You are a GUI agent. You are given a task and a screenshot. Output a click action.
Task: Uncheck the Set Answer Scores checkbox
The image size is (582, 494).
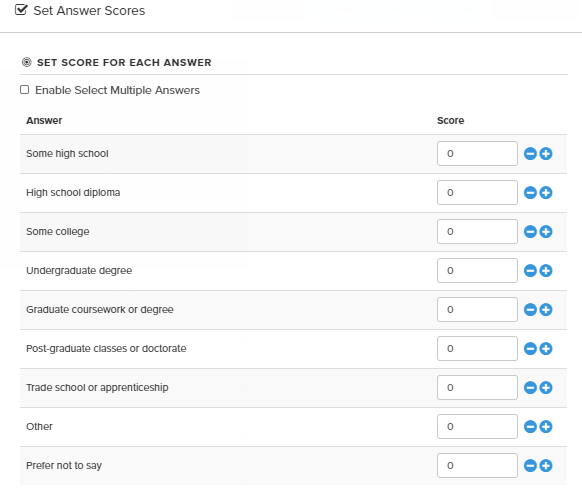[21, 10]
